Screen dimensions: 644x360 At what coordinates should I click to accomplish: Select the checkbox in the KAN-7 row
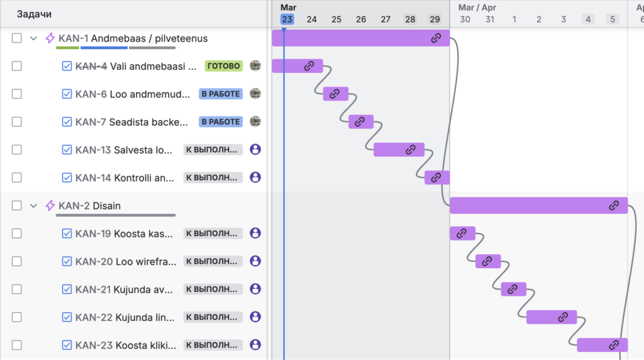17,121
